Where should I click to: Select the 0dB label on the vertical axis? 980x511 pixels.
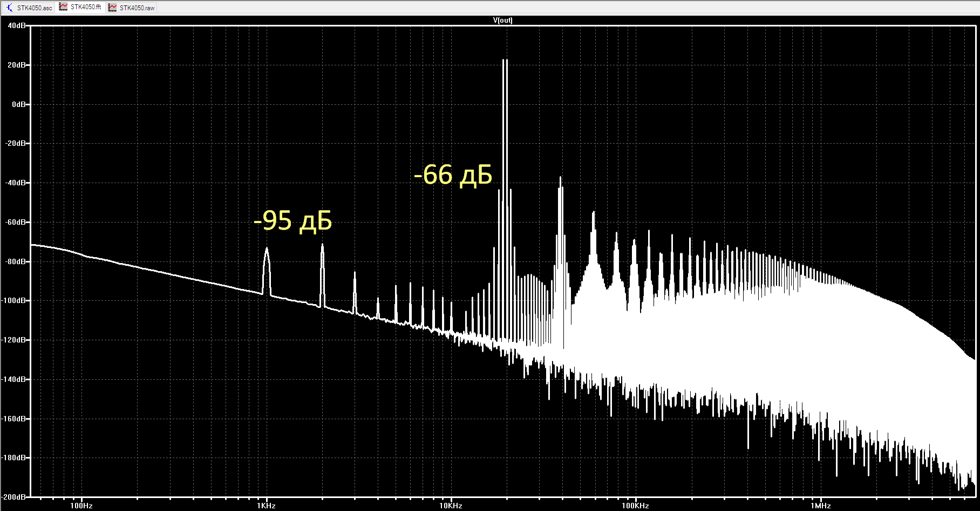pyautogui.click(x=18, y=104)
